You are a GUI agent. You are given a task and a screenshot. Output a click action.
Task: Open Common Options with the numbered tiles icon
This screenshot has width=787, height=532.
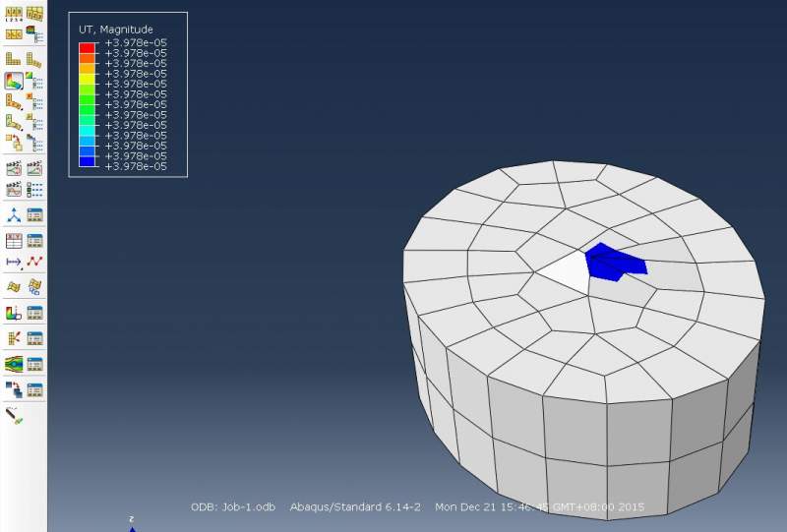coord(14,14)
